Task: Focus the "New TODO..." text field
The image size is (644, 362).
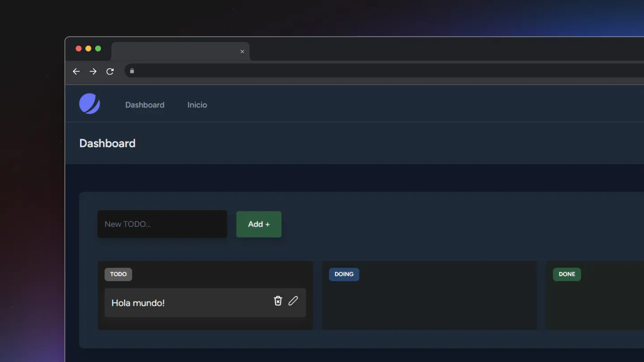Action: [162, 224]
